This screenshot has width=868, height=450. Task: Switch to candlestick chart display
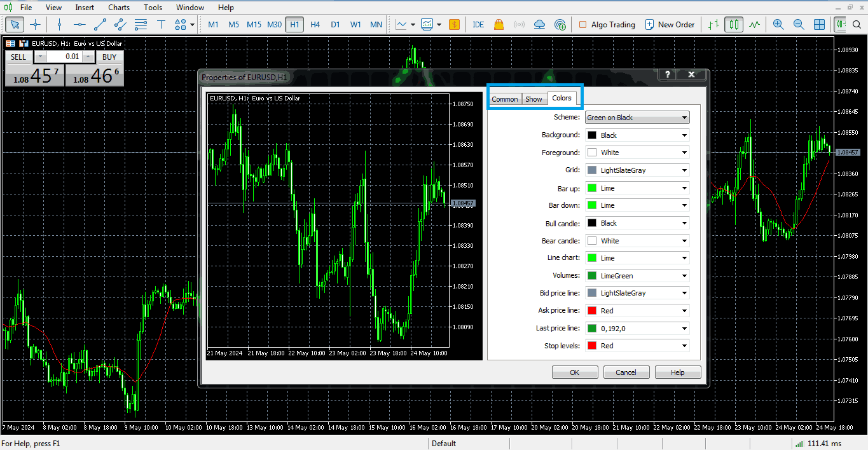coord(734,25)
